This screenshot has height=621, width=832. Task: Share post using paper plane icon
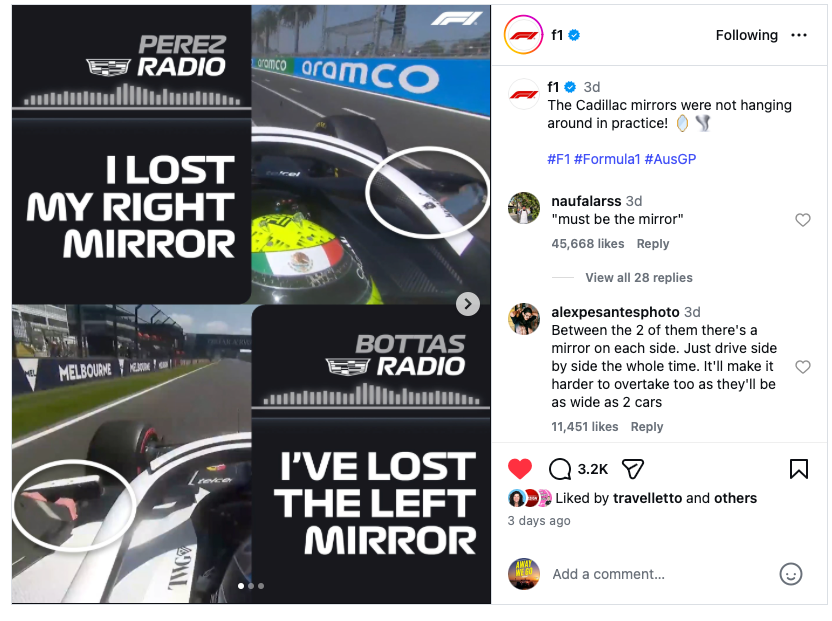click(x=632, y=469)
